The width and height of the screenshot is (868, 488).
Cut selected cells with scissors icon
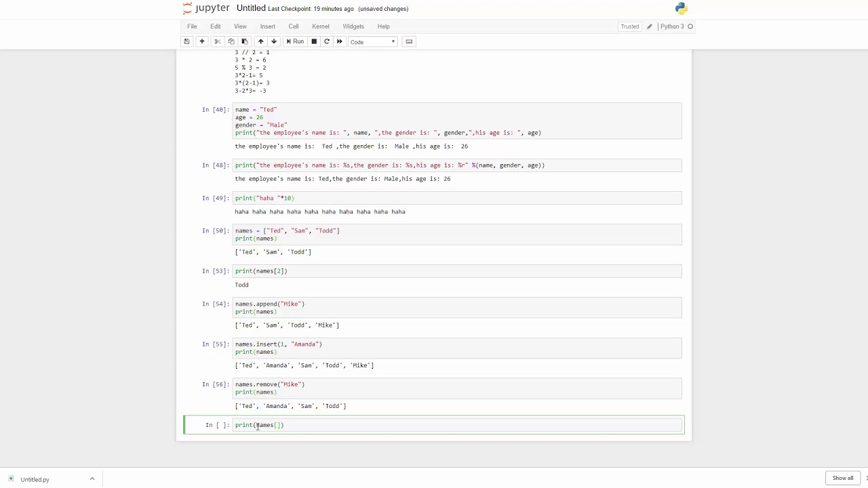click(218, 41)
